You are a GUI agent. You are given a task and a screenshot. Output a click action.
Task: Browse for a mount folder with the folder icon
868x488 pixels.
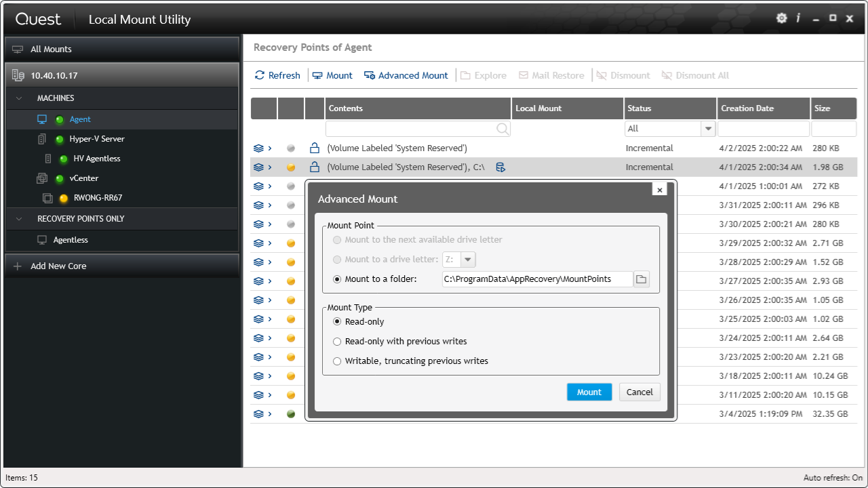(x=642, y=279)
